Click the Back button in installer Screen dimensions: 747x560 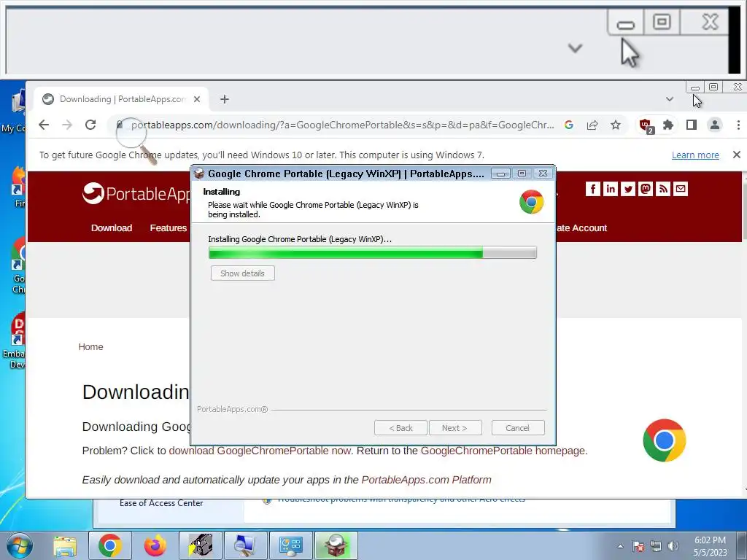click(400, 427)
